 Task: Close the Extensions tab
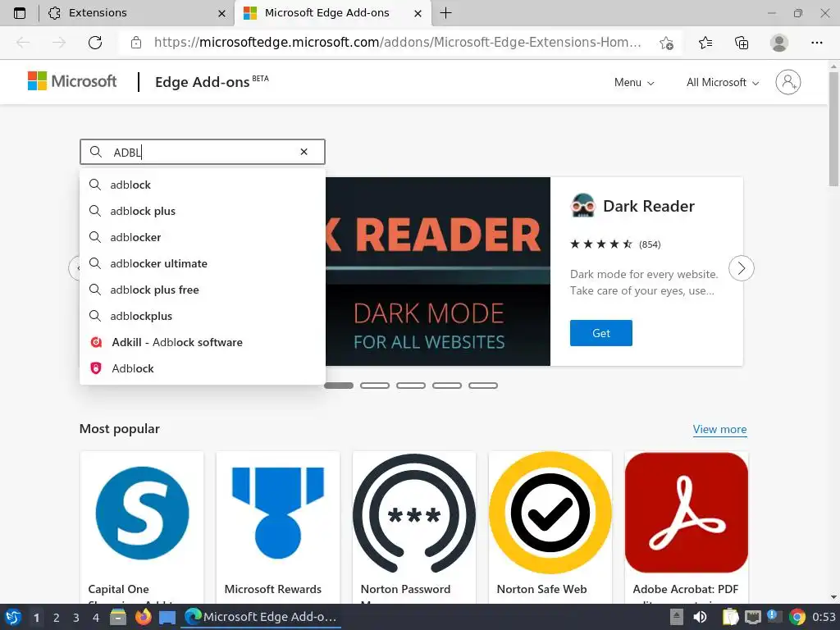coord(221,13)
